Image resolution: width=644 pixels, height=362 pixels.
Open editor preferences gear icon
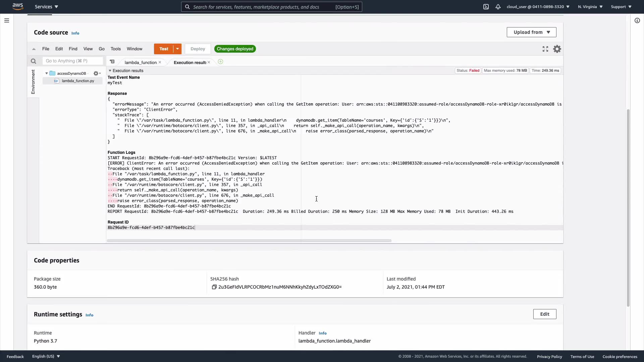557,49
